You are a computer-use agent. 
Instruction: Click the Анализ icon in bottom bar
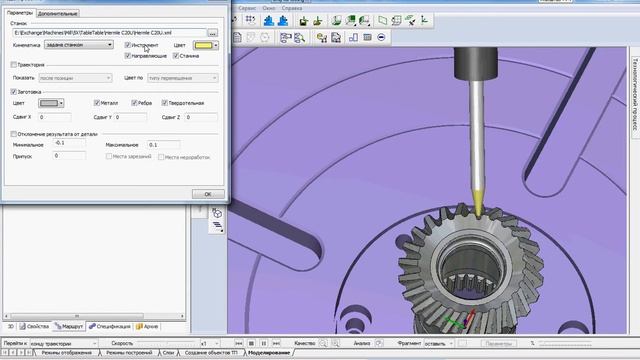(379, 344)
